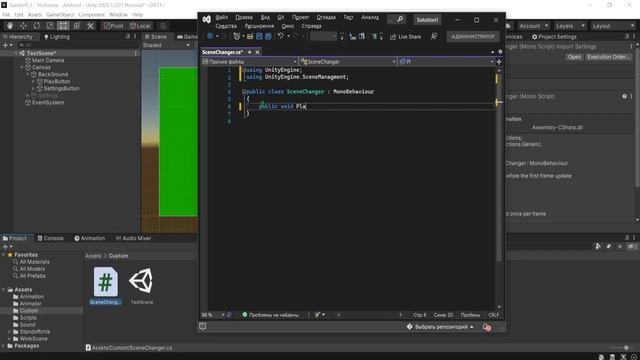
Task: Toggle the Hierarchy panel lock
Action: (128, 36)
